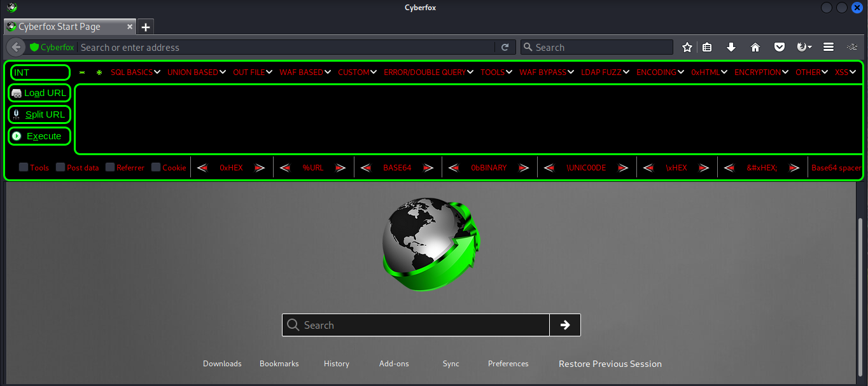Decode 0xHEX with left arrow
This screenshot has width=868, height=386.
coord(202,168)
